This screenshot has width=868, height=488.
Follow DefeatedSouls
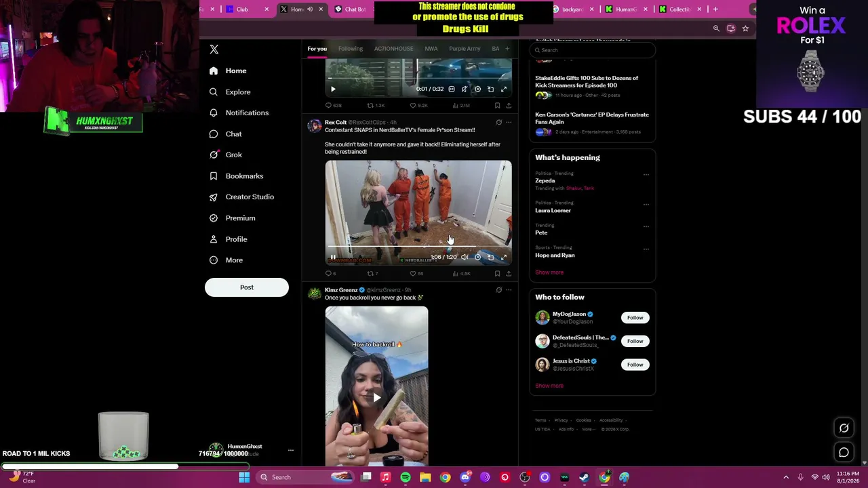635,341
